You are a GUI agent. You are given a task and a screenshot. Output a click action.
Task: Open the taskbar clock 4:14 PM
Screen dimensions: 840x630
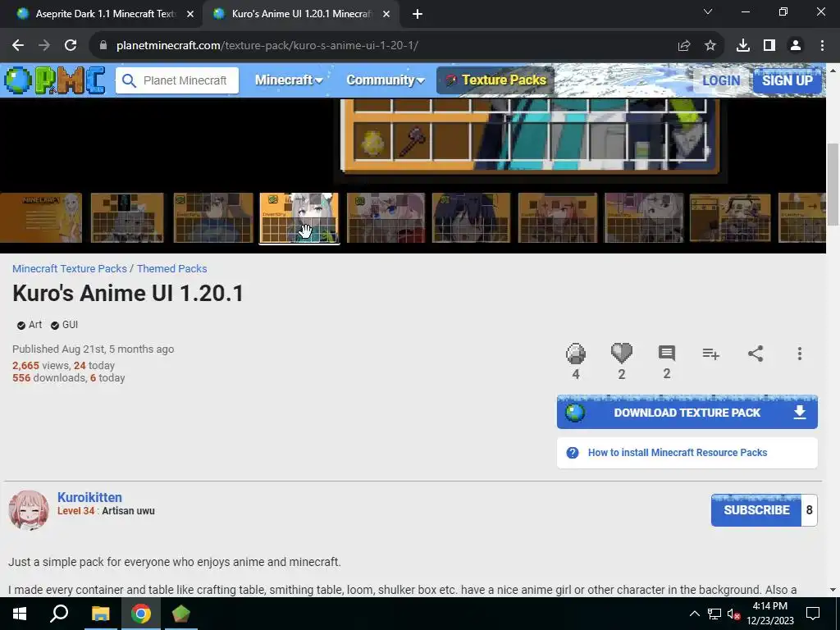click(x=769, y=614)
